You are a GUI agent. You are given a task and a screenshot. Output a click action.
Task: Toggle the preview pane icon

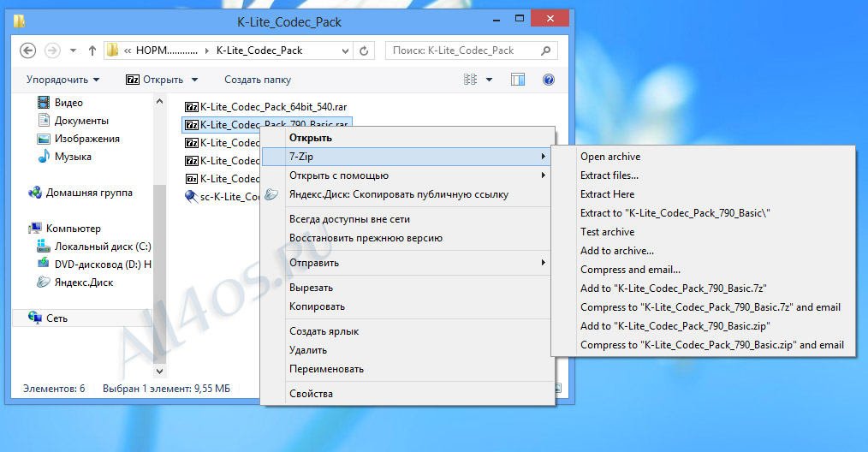point(518,80)
